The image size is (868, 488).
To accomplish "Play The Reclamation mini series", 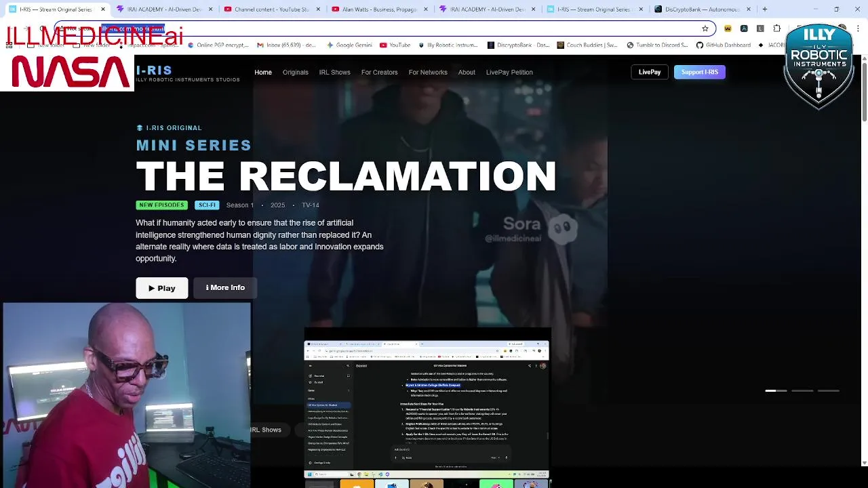I will coord(162,288).
